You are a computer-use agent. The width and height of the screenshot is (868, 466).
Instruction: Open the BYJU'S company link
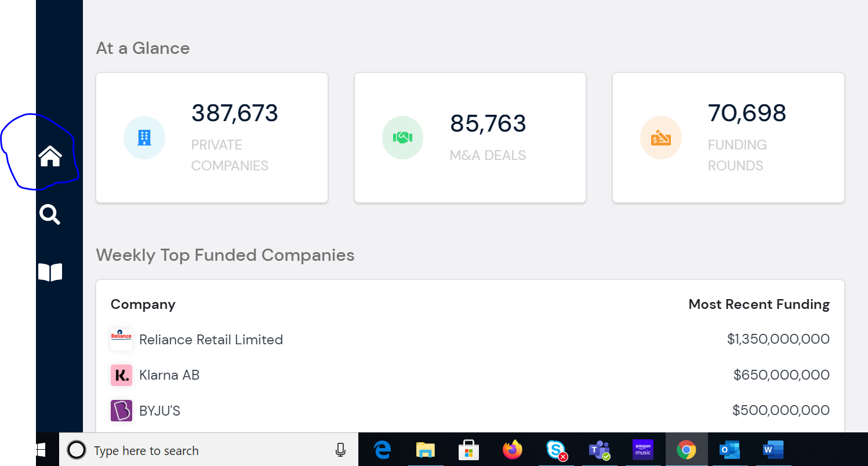160,411
